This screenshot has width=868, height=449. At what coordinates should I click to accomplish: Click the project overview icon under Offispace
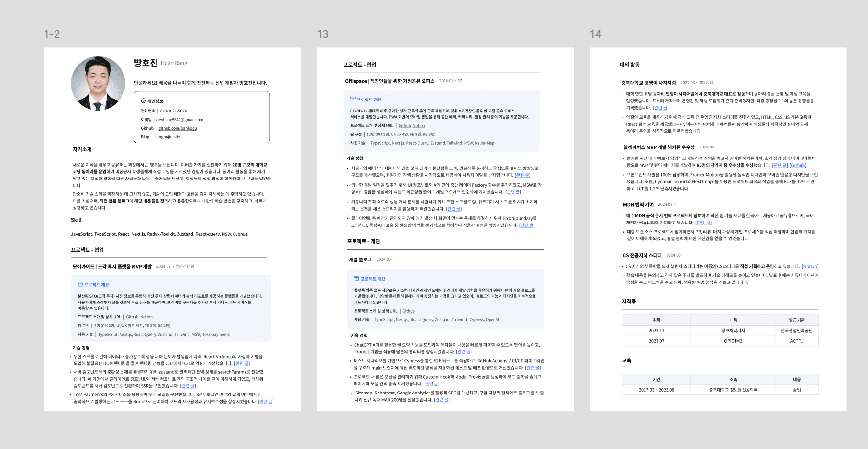pyautogui.click(x=353, y=99)
